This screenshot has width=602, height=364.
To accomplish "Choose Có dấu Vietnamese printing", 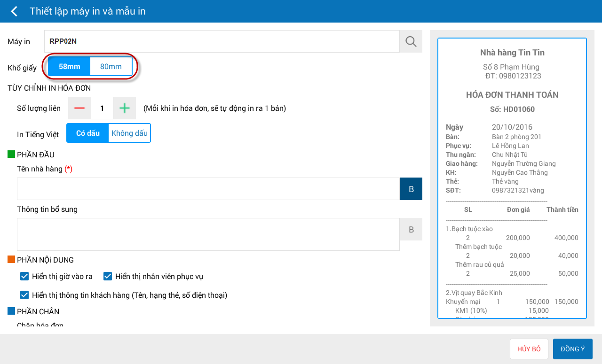I will coord(88,133).
